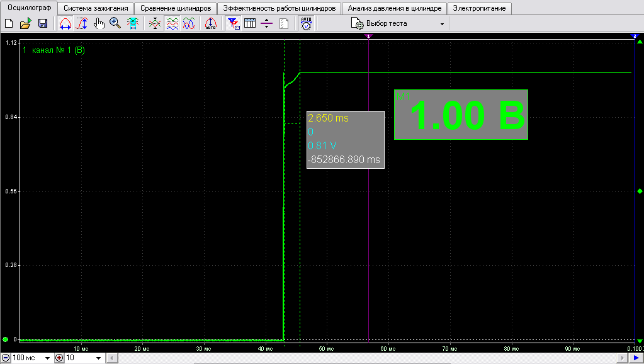Save the recording with the floppy disk icon
Viewport: 644px width, 364px height.
[43, 23]
